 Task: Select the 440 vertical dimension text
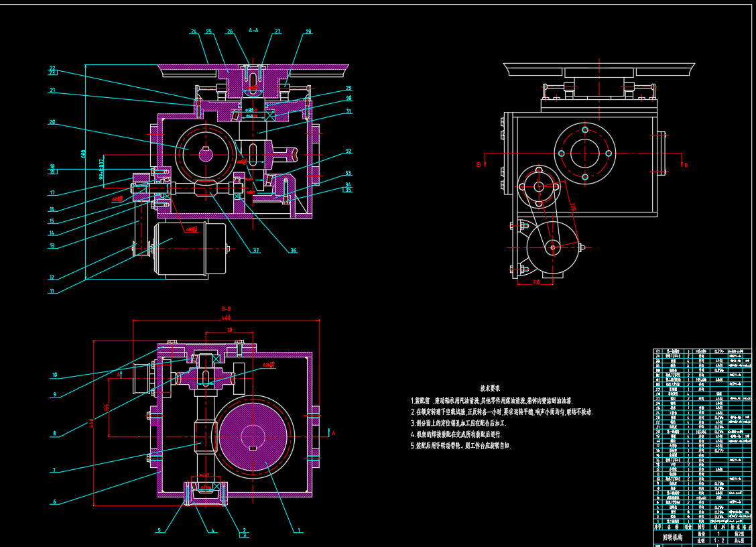(x=92, y=423)
